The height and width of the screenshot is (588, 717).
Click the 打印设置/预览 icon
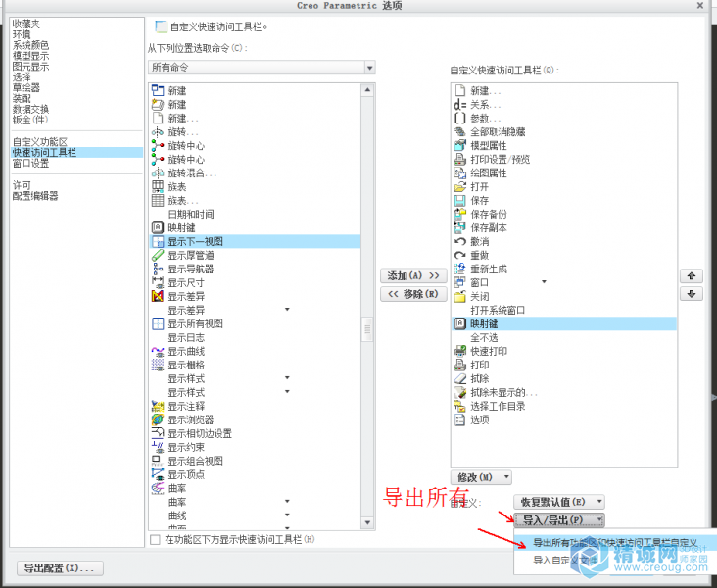point(459,159)
